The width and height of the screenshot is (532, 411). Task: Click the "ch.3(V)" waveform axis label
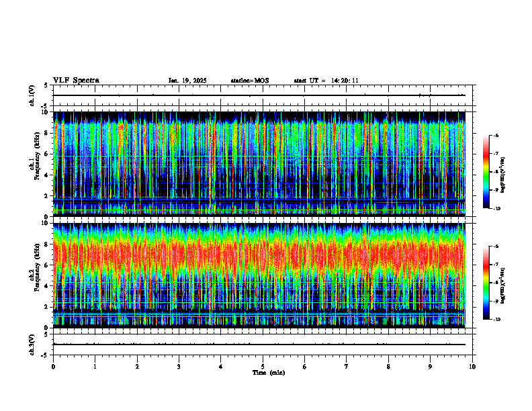[32, 345]
